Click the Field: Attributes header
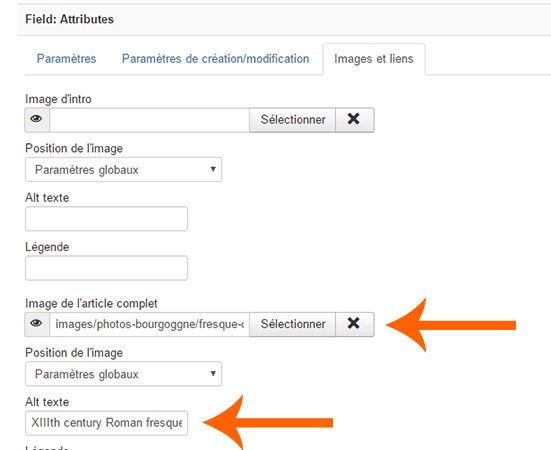Screen dimensions: 551x450 coord(69,19)
